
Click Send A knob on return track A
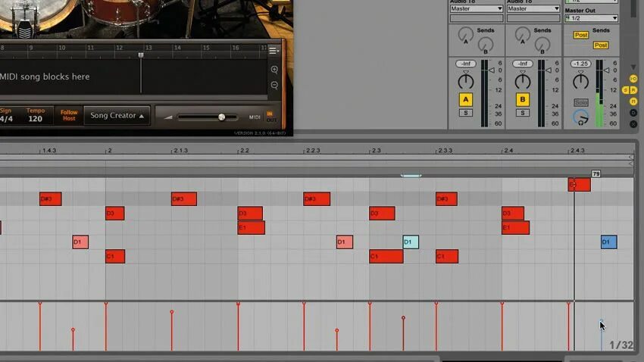coord(466,35)
